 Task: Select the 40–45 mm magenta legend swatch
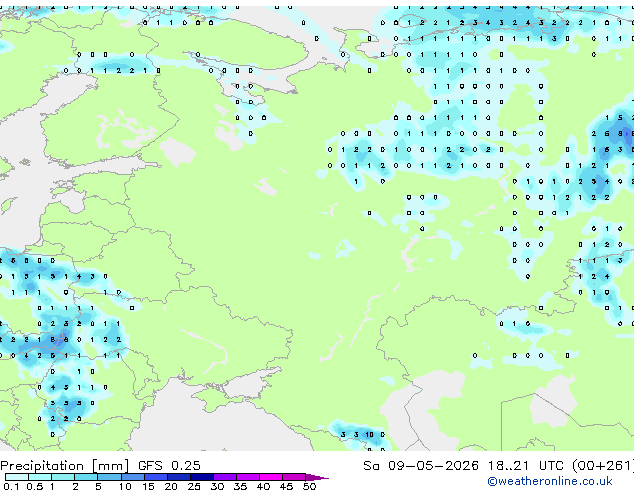271,477
